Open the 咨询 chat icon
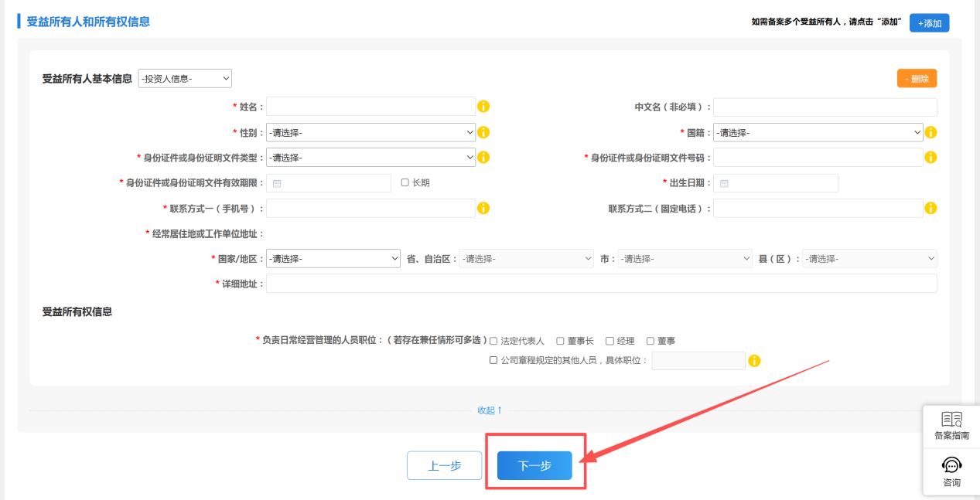This screenshot has width=980, height=500. coord(951,471)
